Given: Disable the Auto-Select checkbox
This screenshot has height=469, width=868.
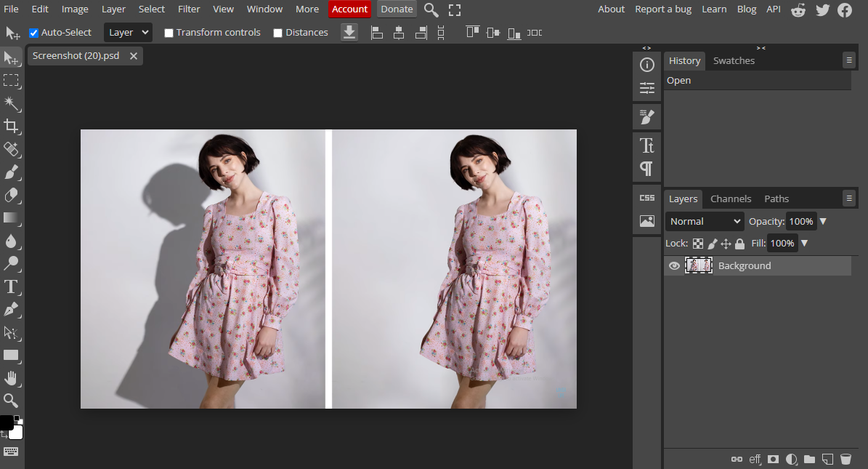Looking at the screenshot, I should [x=33, y=33].
